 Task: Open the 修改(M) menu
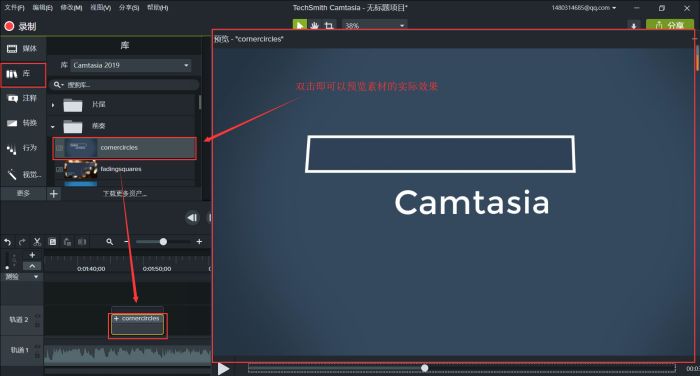(x=71, y=8)
